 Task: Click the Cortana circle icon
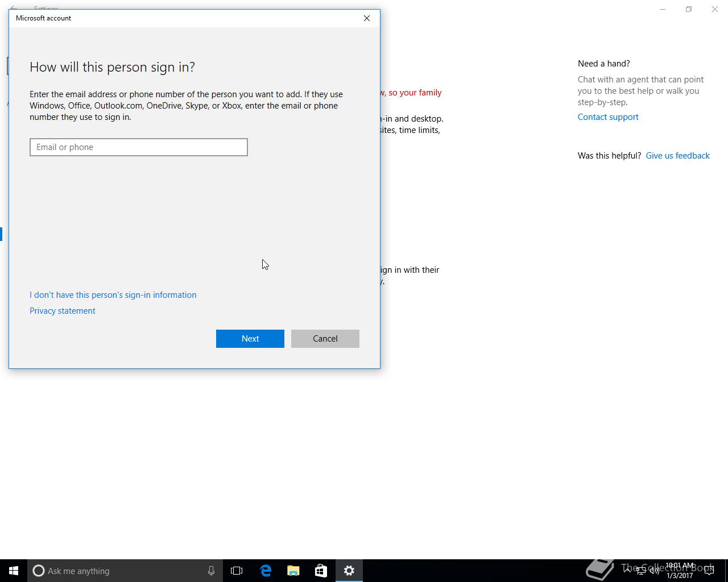[x=39, y=571]
